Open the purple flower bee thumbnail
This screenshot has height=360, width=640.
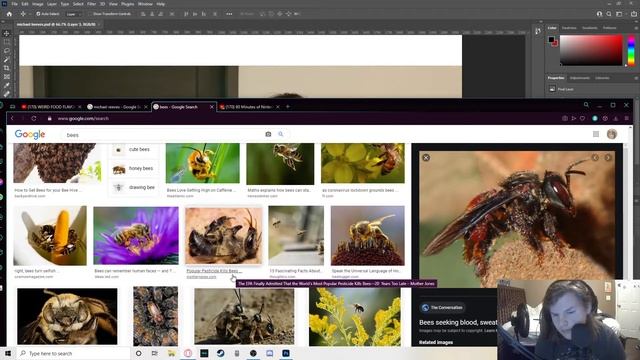point(136,236)
